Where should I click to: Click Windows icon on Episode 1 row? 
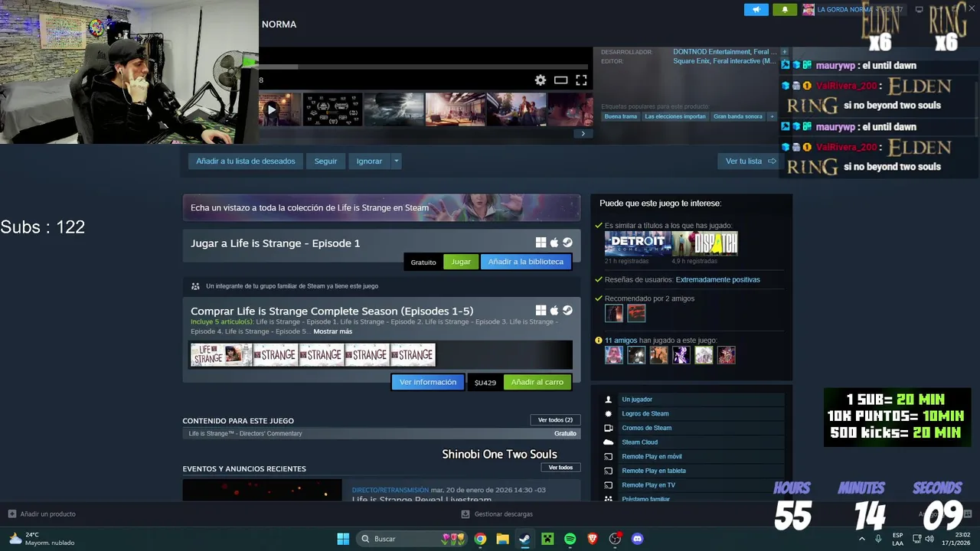pyautogui.click(x=541, y=243)
